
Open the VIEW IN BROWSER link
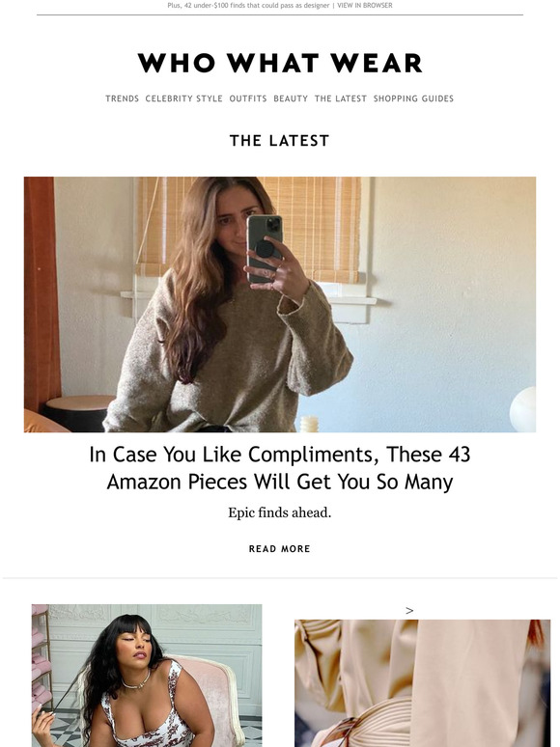coord(365,5)
